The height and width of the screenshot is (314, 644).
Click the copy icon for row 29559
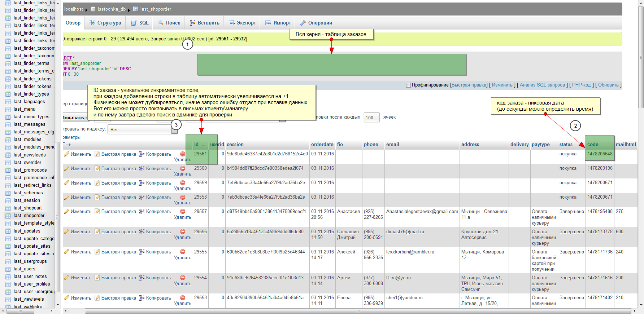pyautogui.click(x=142, y=183)
